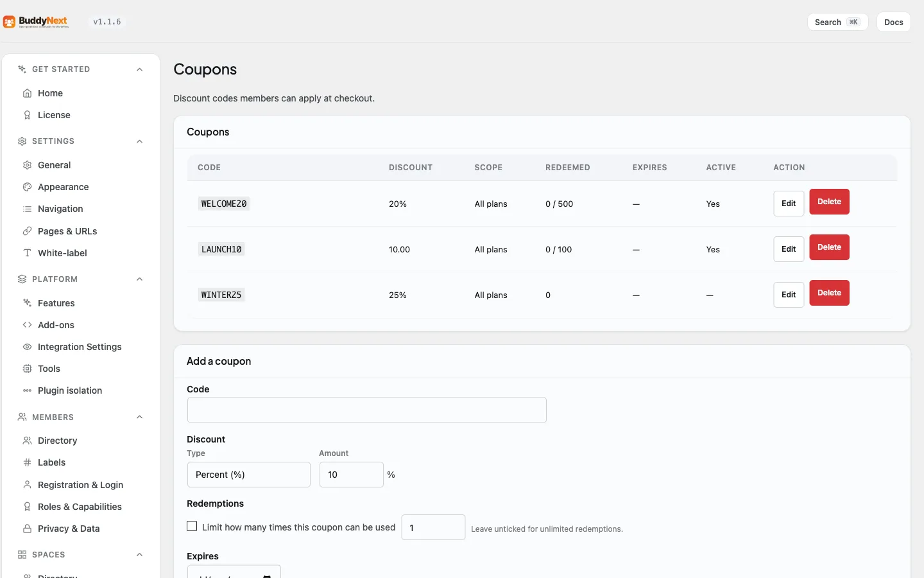Click the Registration & Login person icon
The image size is (924, 578).
[x=27, y=485]
